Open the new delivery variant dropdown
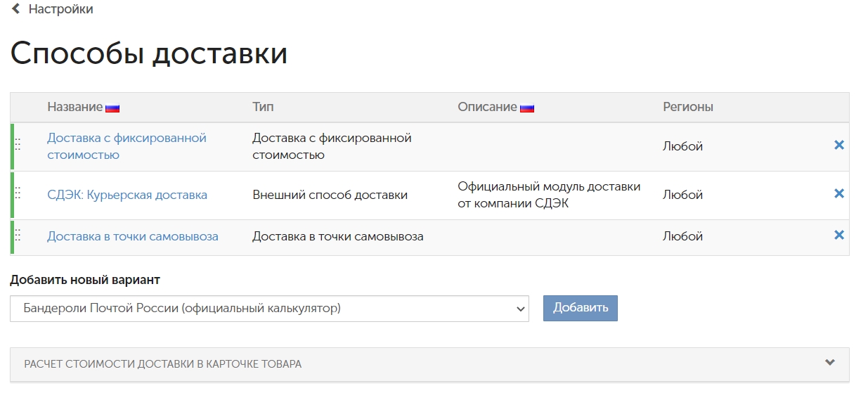The image size is (868, 393). click(x=269, y=309)
